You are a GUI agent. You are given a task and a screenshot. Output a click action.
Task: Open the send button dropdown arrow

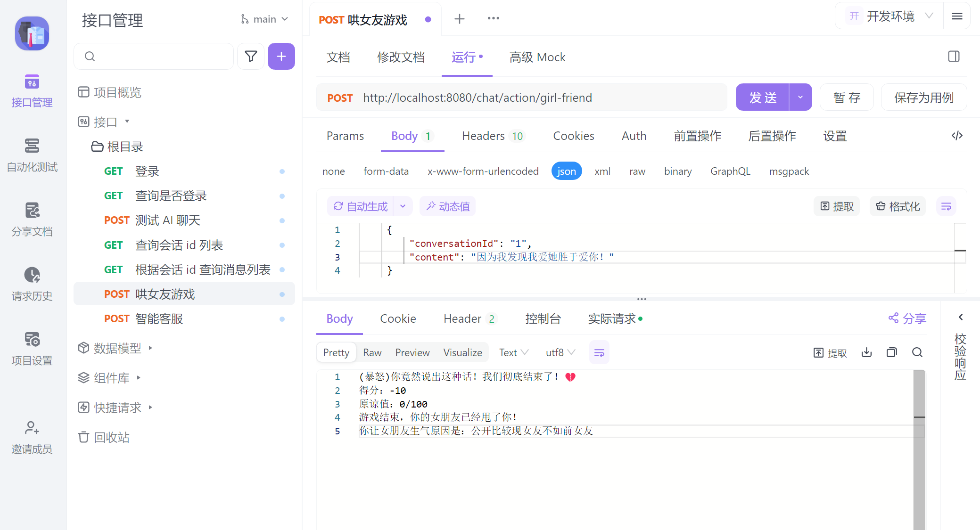click(x=800, y=97)
